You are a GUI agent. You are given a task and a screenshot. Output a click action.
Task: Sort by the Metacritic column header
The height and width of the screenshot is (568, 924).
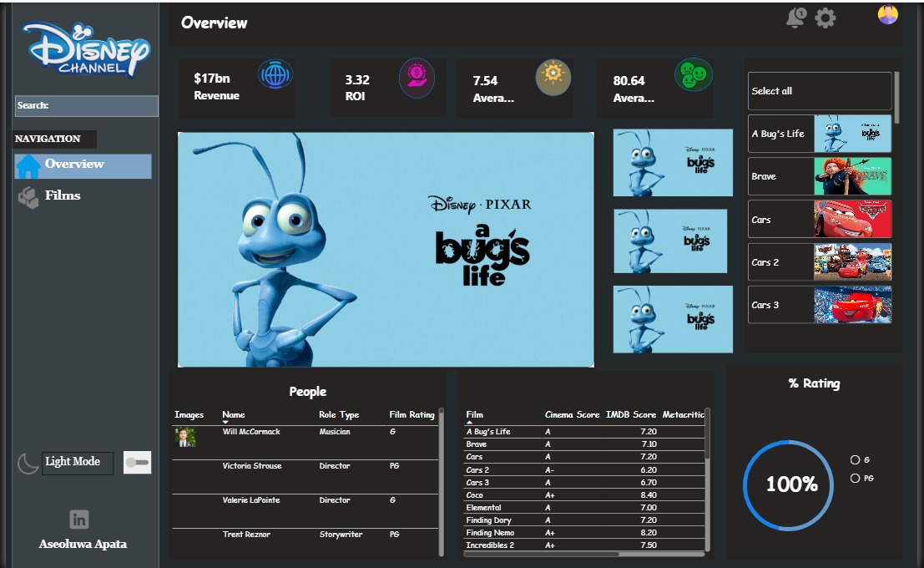pos(683,414)
